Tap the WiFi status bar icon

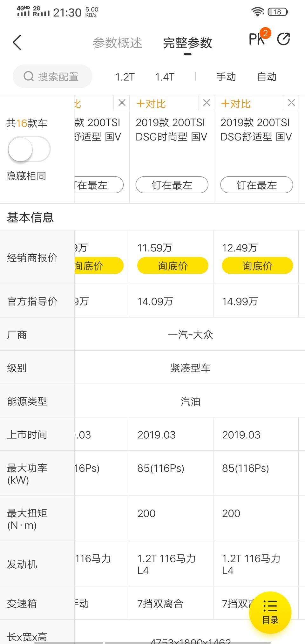coord(257,12)
